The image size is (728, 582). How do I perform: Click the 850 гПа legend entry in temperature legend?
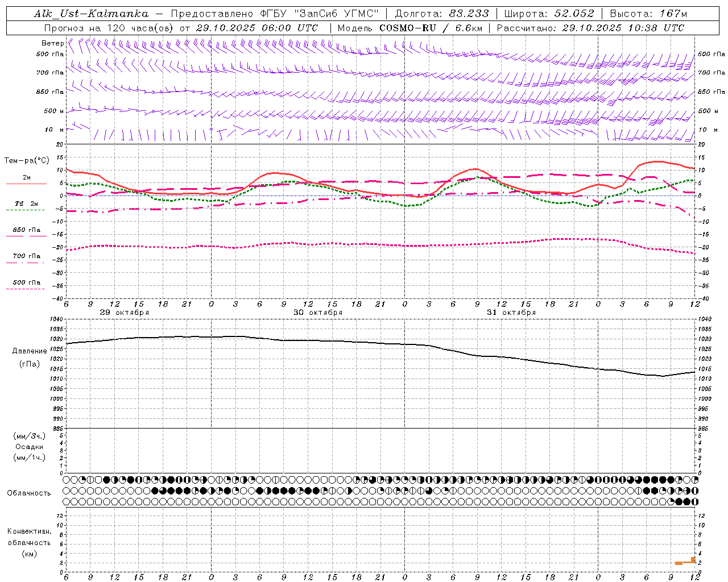27,230
